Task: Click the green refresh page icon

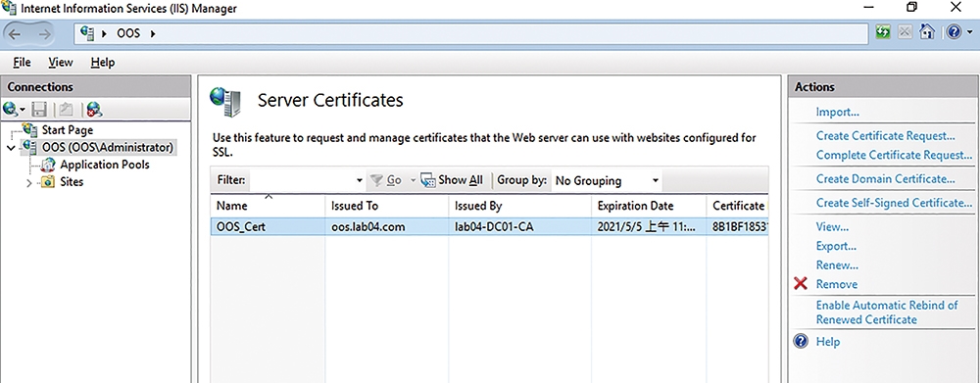Action: (883, 32)
